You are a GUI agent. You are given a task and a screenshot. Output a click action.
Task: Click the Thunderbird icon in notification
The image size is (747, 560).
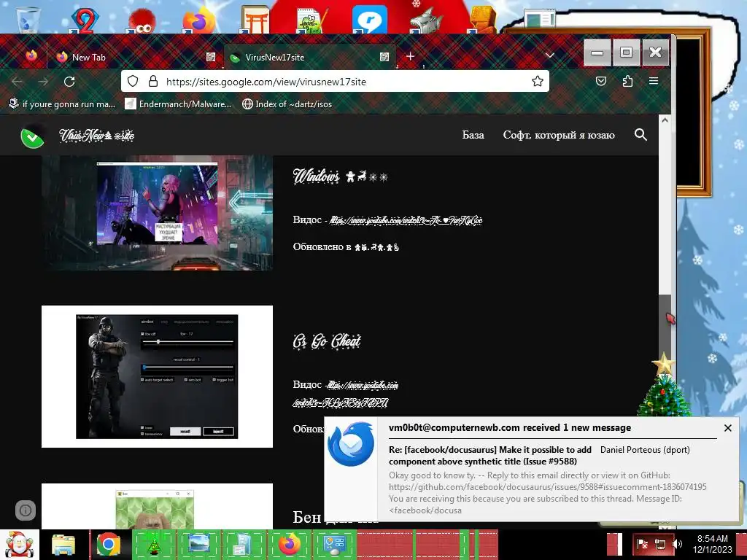pyautogui.click(x=351, y=444)
